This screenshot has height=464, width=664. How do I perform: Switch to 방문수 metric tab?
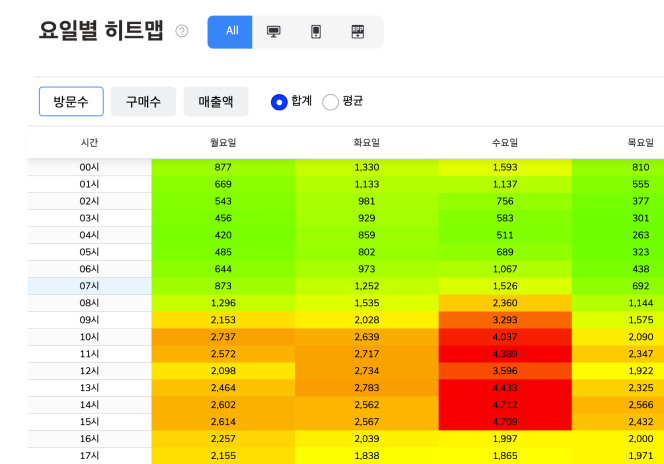pyautogui.click(x=71, y=101)
